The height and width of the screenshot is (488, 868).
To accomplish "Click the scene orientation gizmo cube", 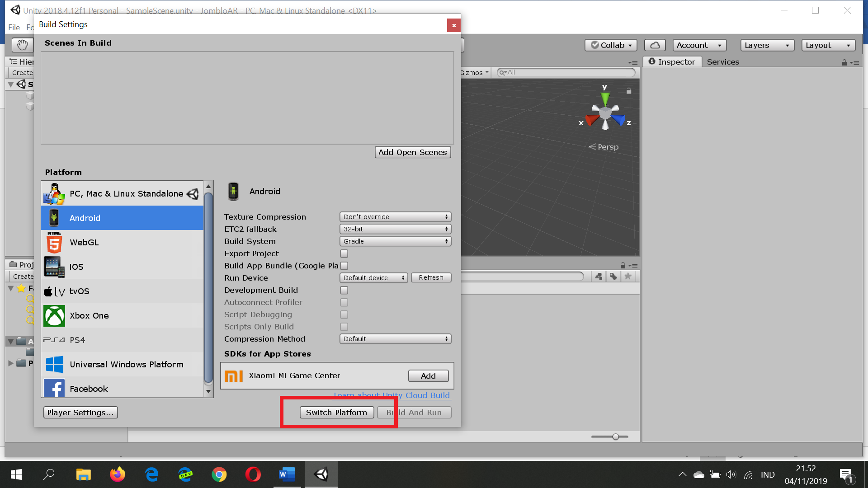I will click(x=605, y=112).
